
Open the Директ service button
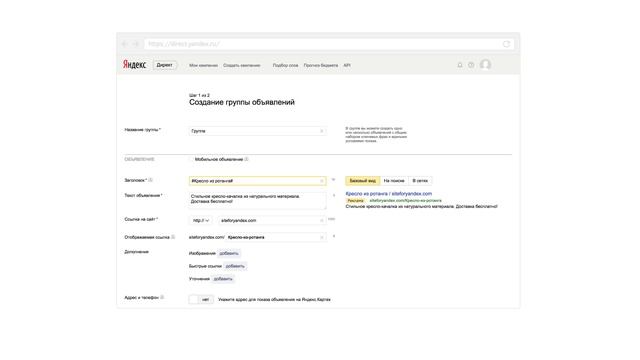tap(164, 65)
